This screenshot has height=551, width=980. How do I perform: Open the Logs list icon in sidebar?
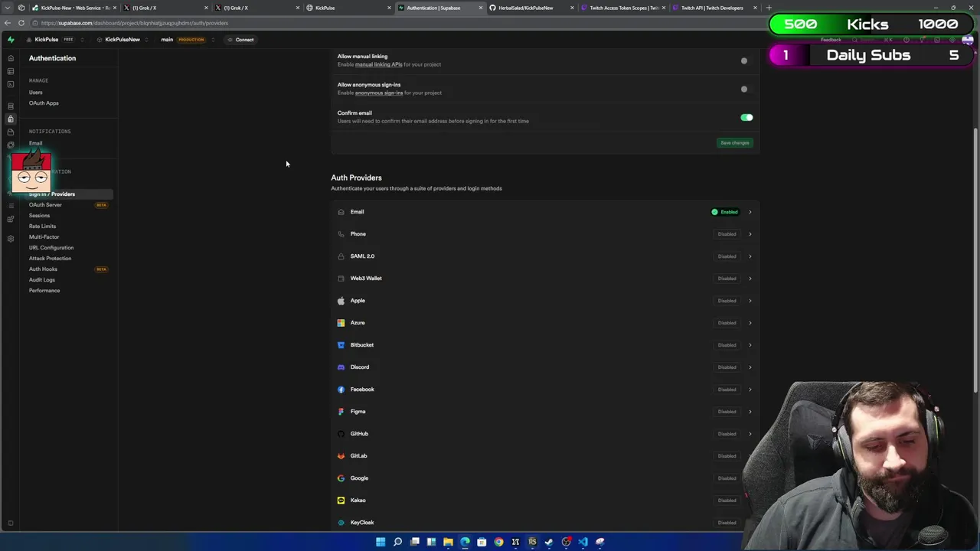(x=11, y=206)
